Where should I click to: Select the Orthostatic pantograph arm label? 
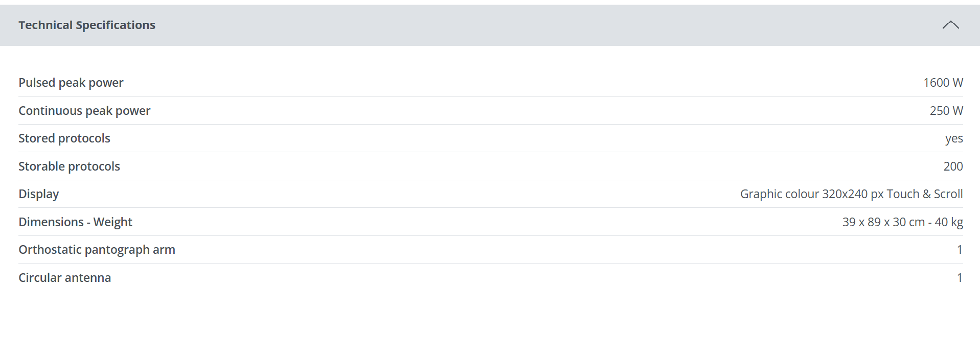(97, 250)
